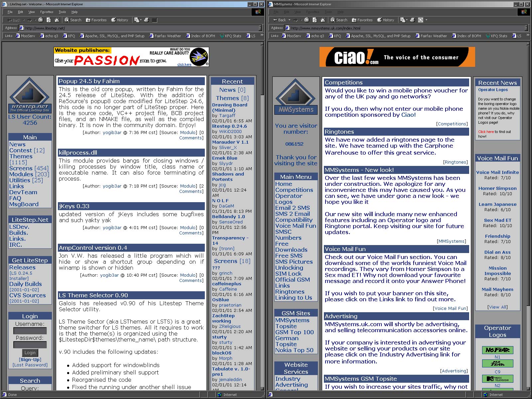532x399 pixels.
Task: Click Windows logo throbber in LiteStep window
Action: (258, 12)
